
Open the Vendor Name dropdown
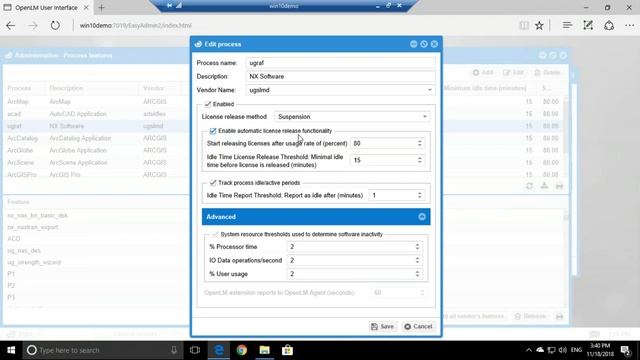429,90
